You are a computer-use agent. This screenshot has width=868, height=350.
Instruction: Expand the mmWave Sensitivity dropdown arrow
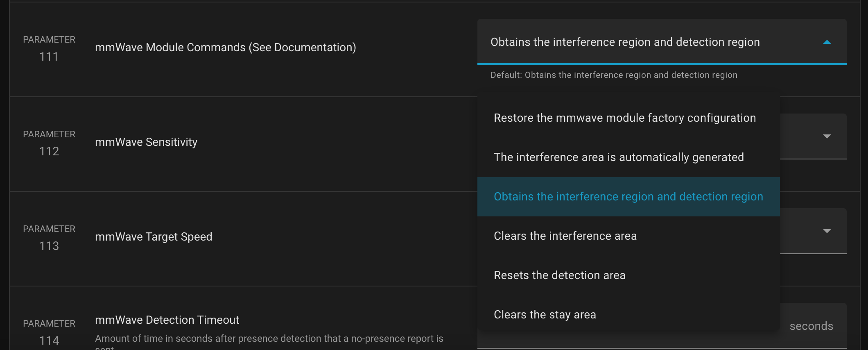pyautogui.click(x=827, y=136)
